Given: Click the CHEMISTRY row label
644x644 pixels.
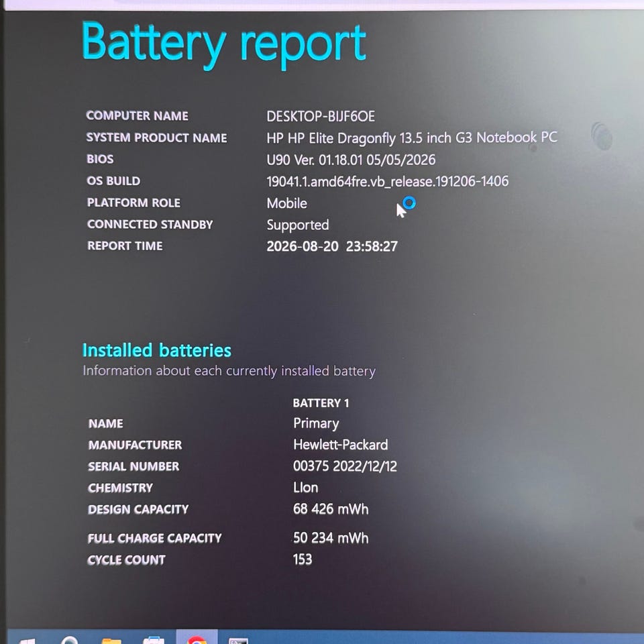Looking at the screenshot, I should pyautogui.click(x=120, y=488).
